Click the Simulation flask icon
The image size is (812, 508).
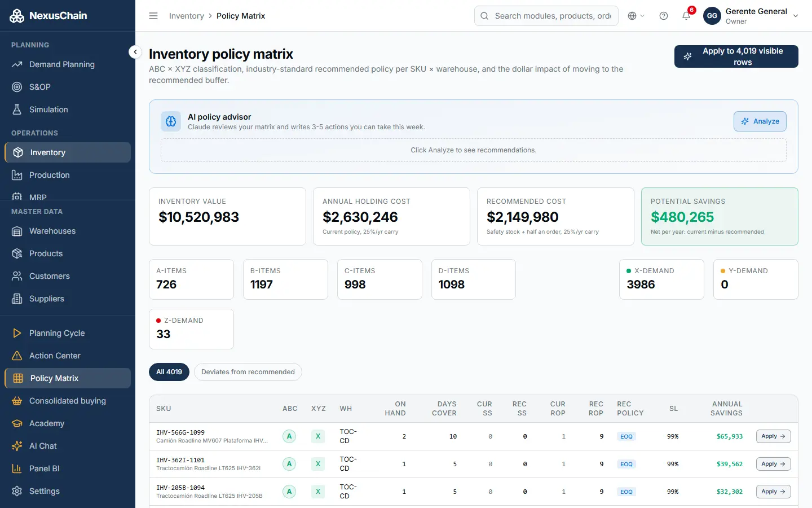pos(17,110)
